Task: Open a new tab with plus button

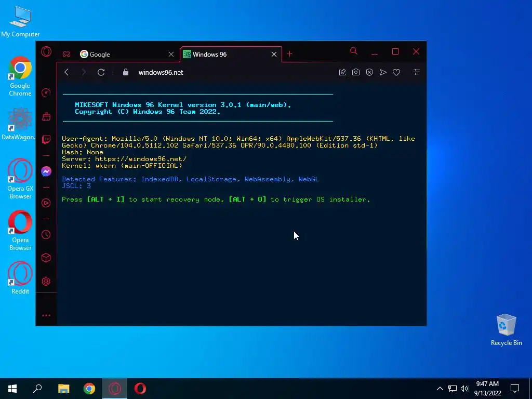Action: point(289,54)
